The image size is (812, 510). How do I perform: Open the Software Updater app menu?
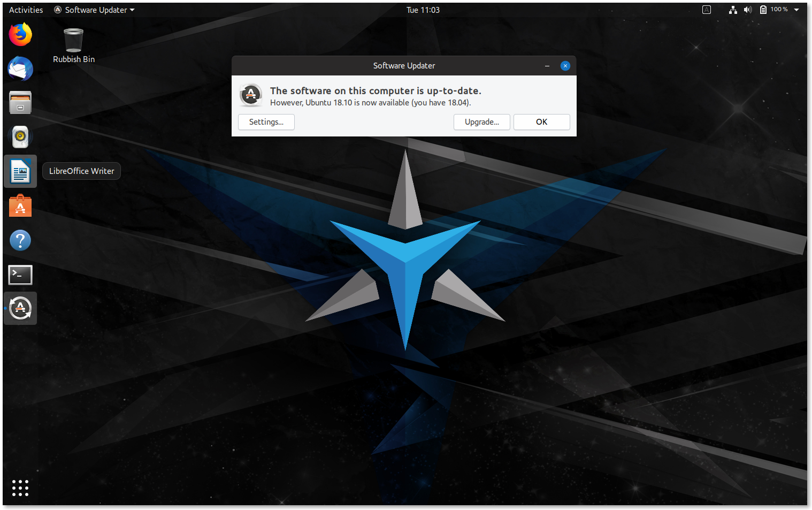pos(95,10)
